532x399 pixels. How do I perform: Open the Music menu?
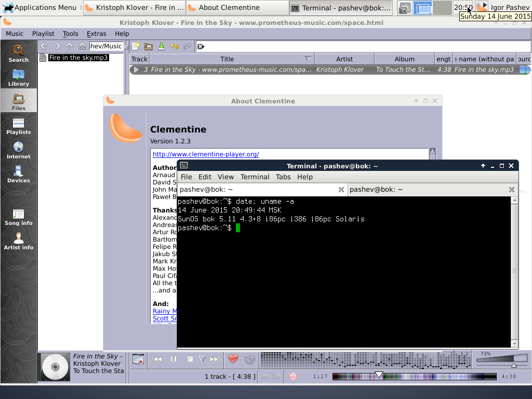click(15, 34)
